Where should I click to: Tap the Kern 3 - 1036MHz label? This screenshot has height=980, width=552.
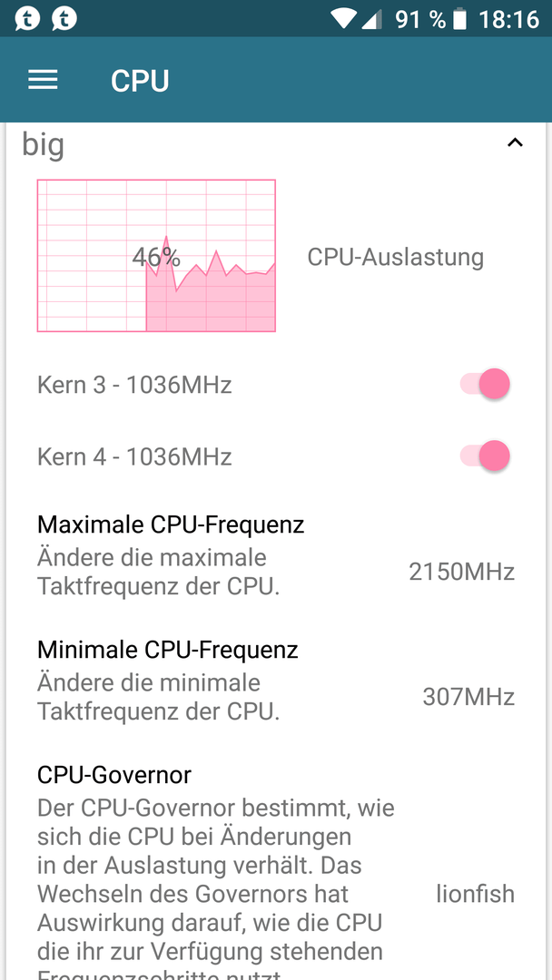[134, 385]
